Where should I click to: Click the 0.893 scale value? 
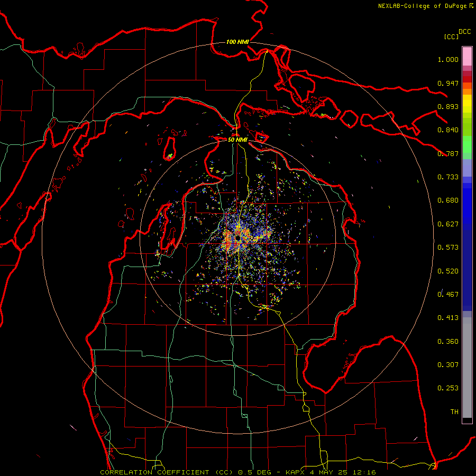click(x=448, y=106)
